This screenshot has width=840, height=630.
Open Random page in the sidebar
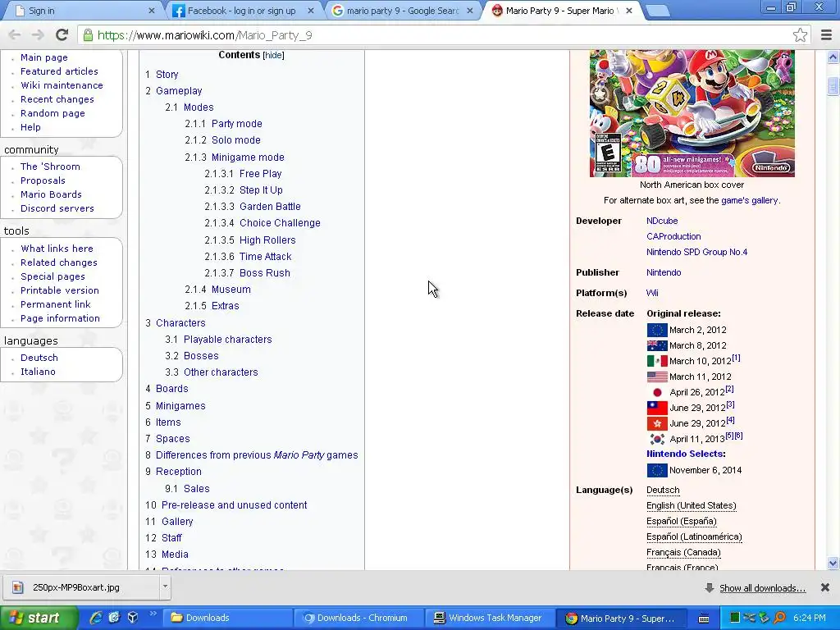[52, 113]
